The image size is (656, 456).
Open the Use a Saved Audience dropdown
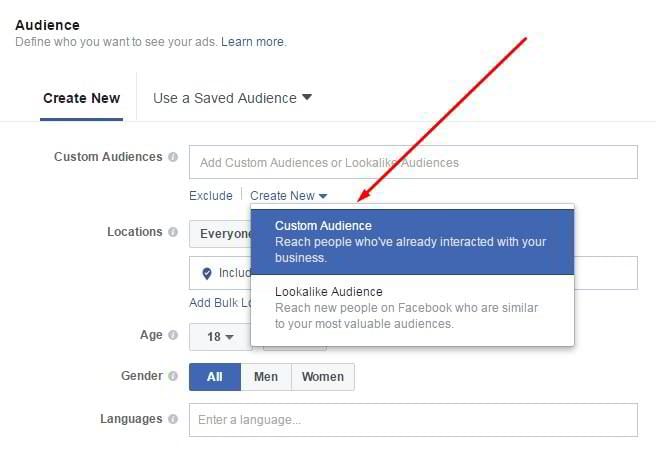[232, 98]
